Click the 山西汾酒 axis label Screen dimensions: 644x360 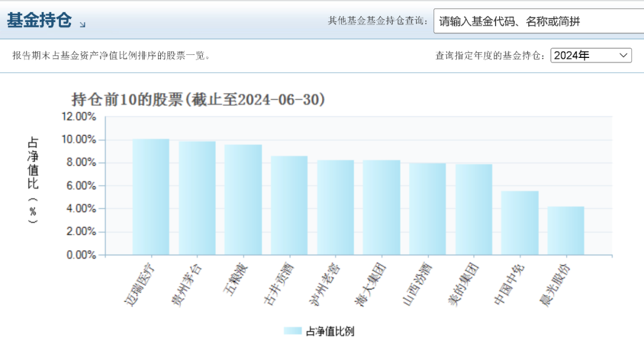tap(417, 285)
